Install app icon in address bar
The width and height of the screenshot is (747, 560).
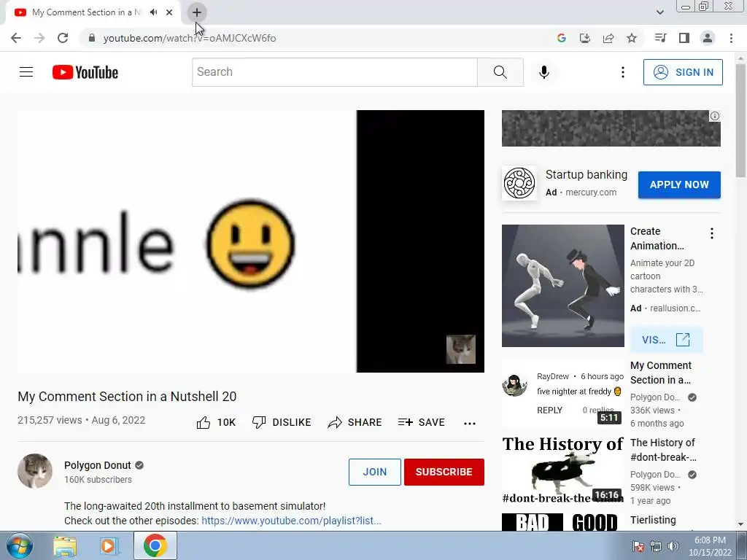point(585,38)
